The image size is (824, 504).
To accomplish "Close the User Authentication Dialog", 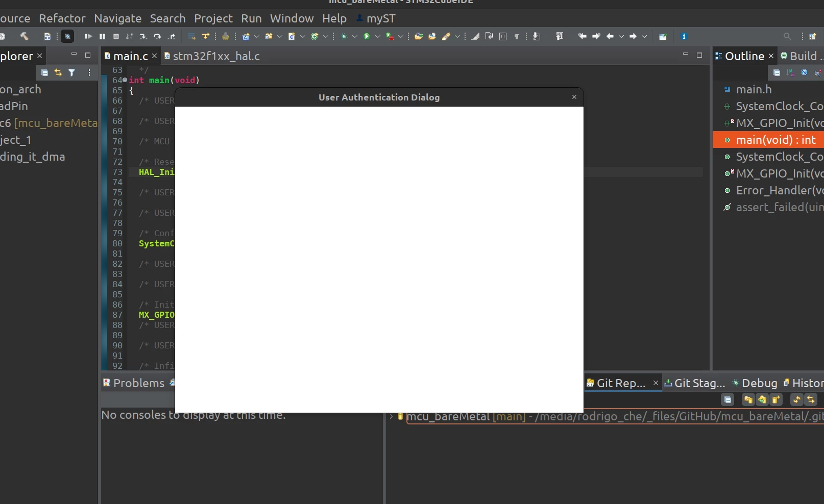I will [x=574, y=97].
